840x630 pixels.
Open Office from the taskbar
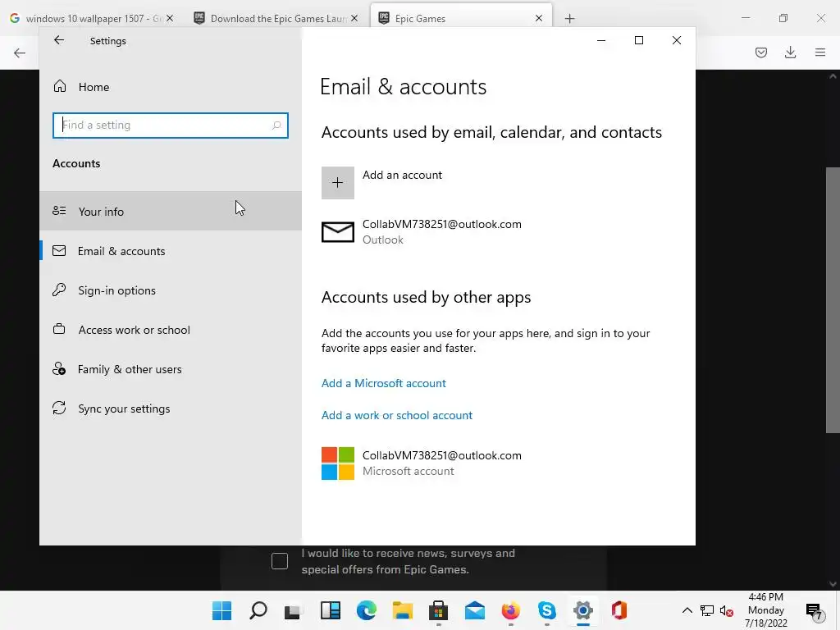pos(619,610)
